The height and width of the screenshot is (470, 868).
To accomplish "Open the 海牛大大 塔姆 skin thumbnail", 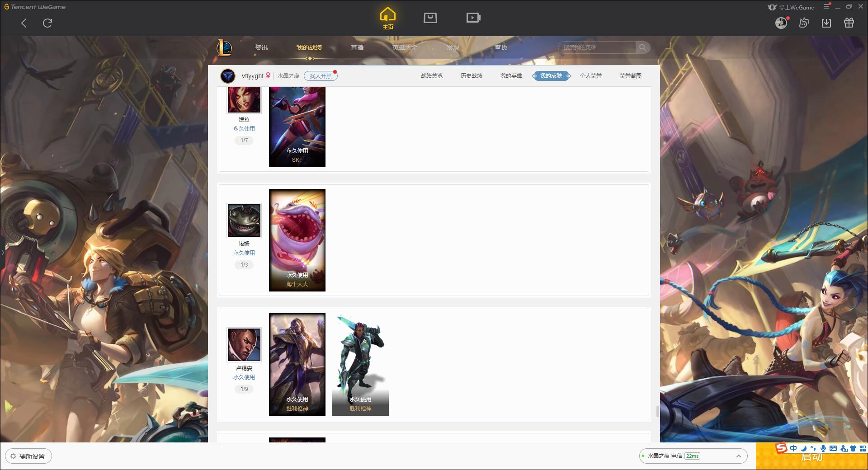I will (x=297, y=240).
